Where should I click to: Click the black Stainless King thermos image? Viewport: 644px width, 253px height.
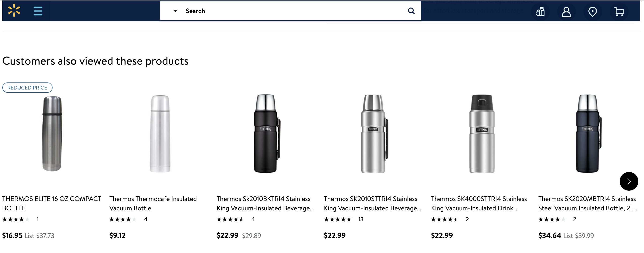point(266,134)
